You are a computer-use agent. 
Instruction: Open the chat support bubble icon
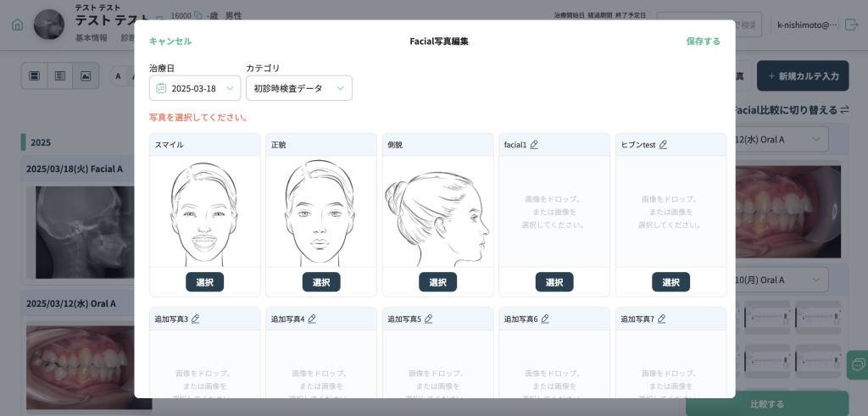click(x=858, y=364)
